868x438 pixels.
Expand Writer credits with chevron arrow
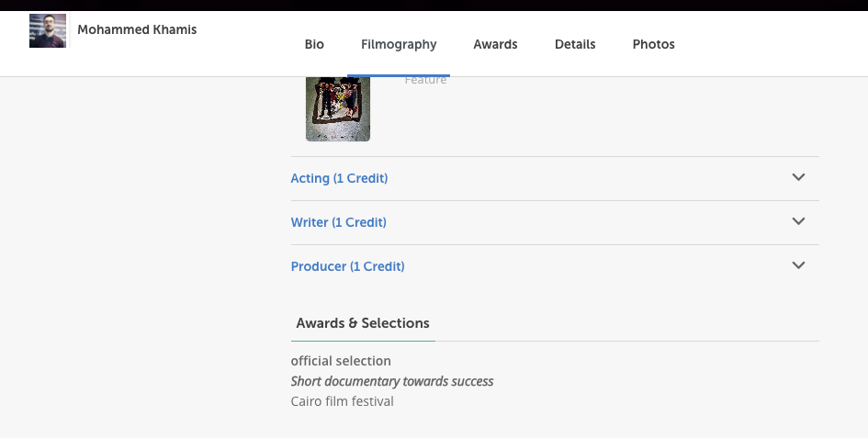tap(798, 221)
